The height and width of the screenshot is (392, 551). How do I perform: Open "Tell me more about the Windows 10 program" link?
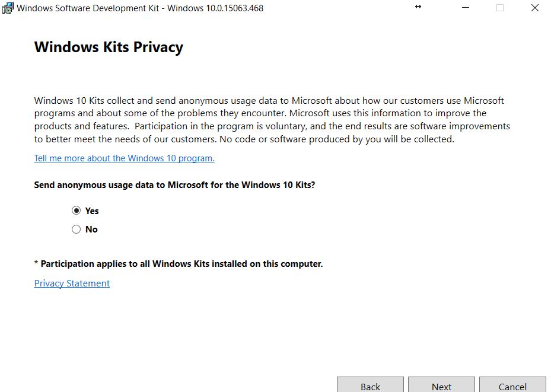click(x=124, y=158)
